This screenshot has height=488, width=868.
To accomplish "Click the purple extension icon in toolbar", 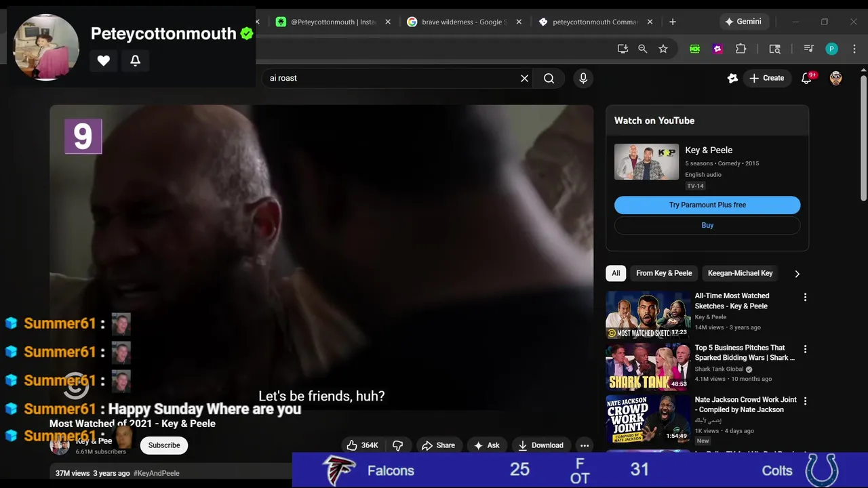I will click(x=717, y=49).
